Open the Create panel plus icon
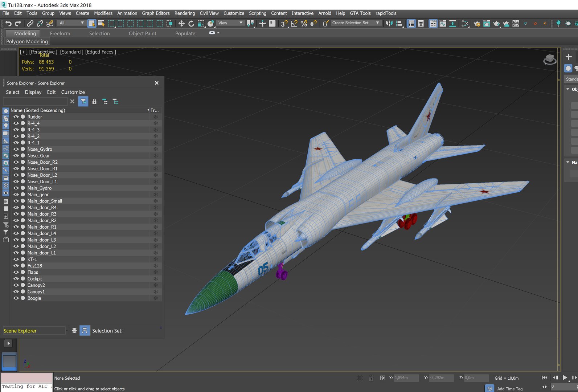The image size is (578, 392). click(x=569, y=57)
